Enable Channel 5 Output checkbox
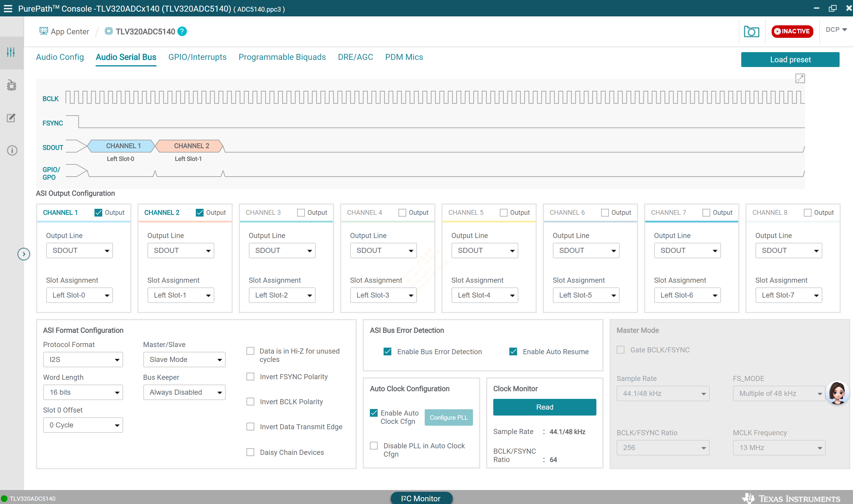This screenshot has width=853, height=504. coord(503,213)
